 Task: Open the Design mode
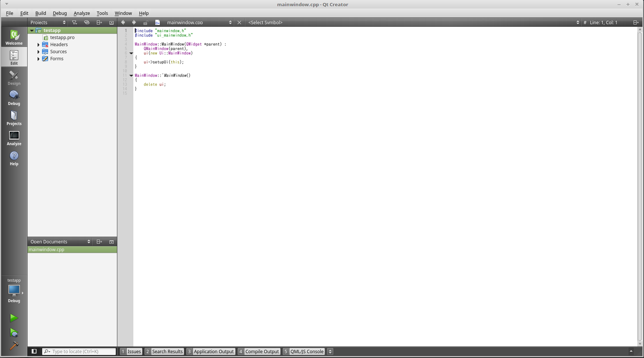(14, 77)
